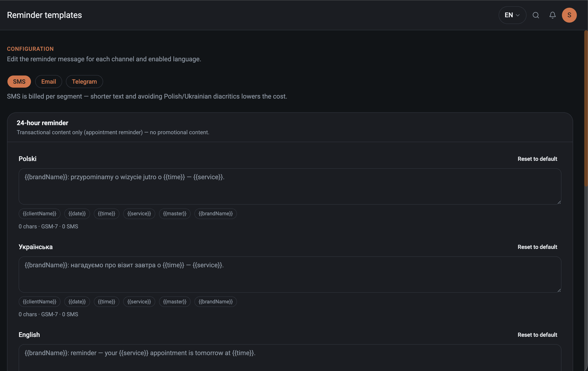Insert {{clientName}} chip under Polski template
588x371 pixels.
(40, 214)
